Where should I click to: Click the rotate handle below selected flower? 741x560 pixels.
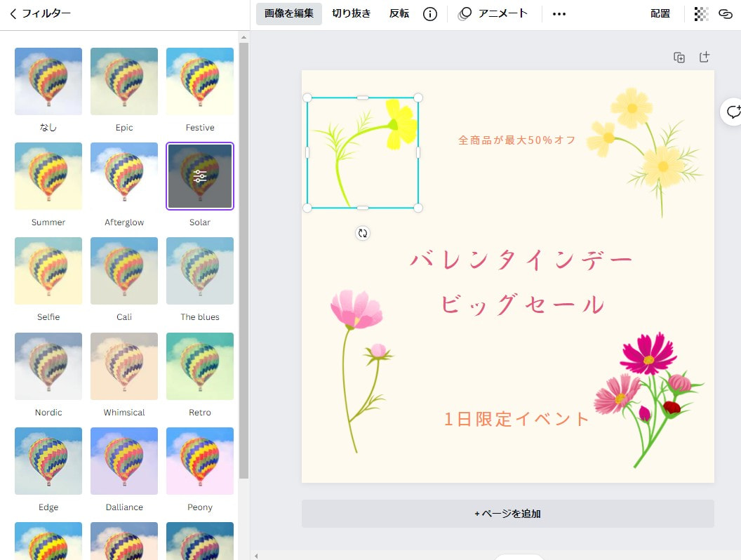pyautogui.click(x=363, y=234)
